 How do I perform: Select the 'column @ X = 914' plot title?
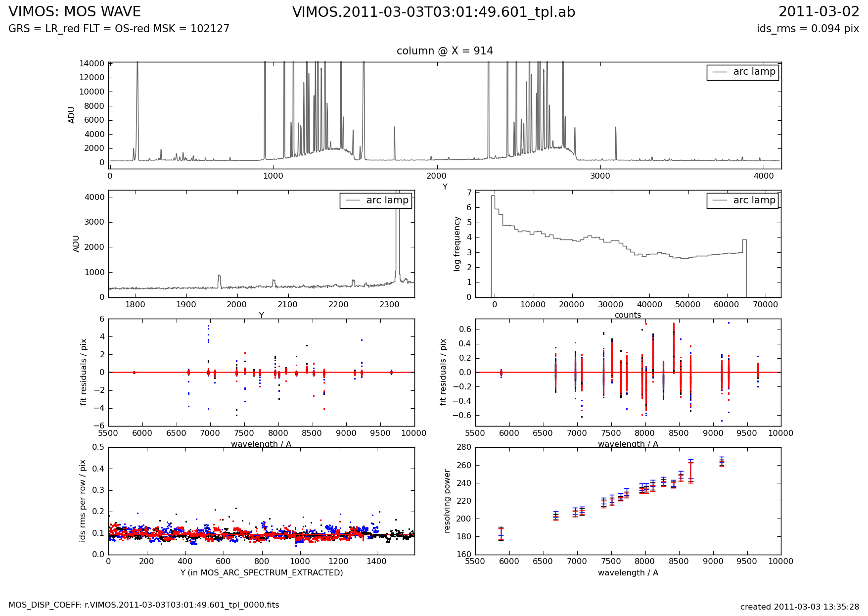click(445, 51)
